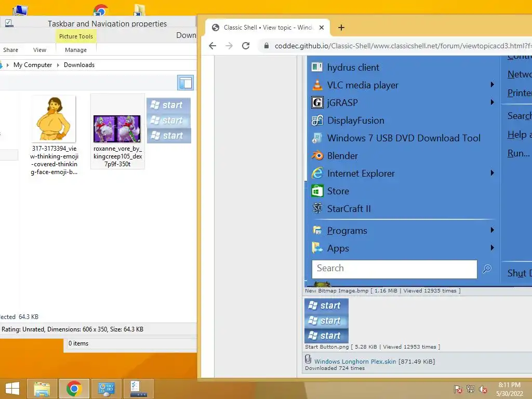Click the paperclip attachment icon
Viewport: 532px width, 399px height.
308,360
